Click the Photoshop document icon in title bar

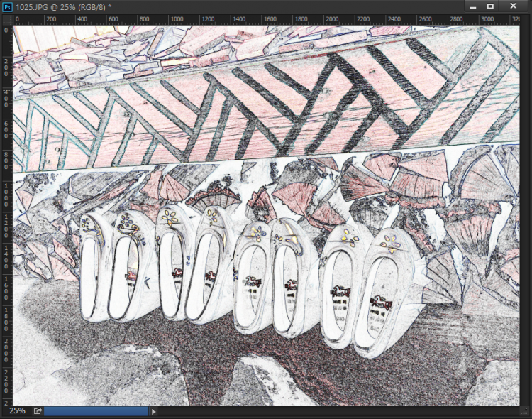click(x=8, y=6)
